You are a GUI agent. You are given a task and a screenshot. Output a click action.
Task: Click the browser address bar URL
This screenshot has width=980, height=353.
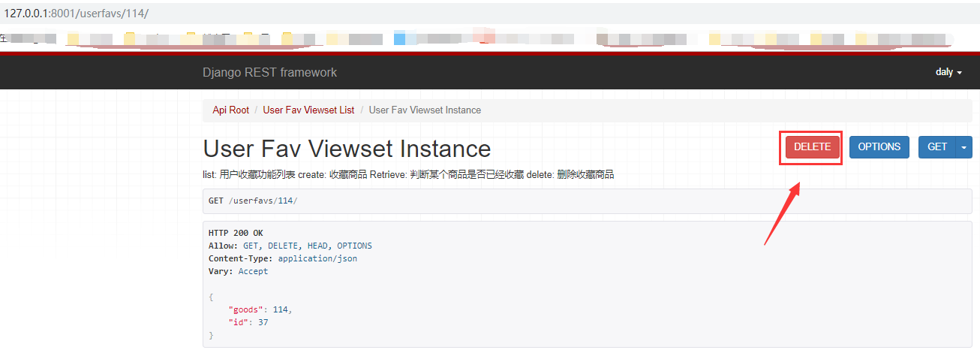tap(76, 13)
